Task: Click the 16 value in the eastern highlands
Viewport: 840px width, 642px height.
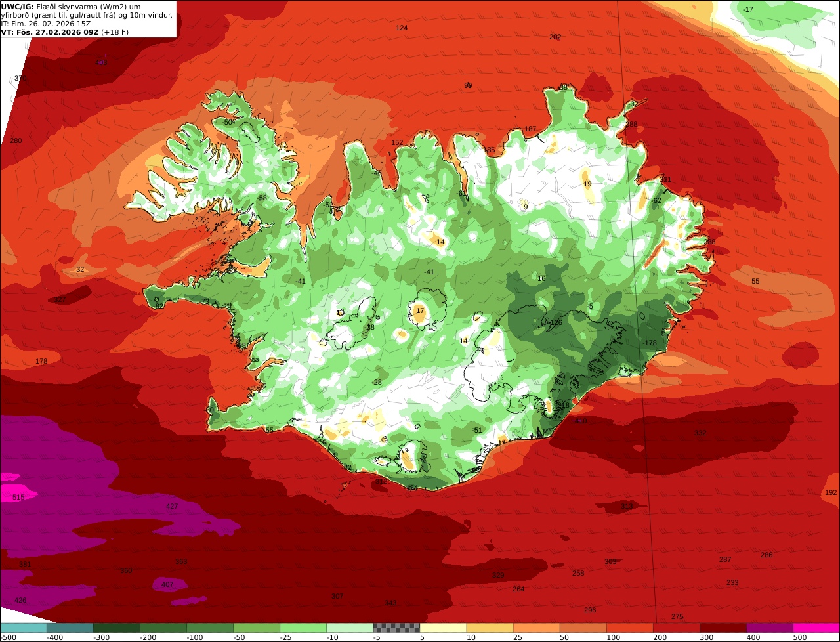Action: coord(541,278)
